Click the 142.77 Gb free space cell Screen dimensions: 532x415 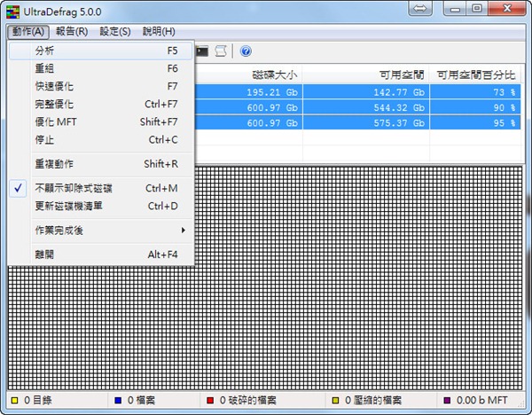click(x=366, y=92)
